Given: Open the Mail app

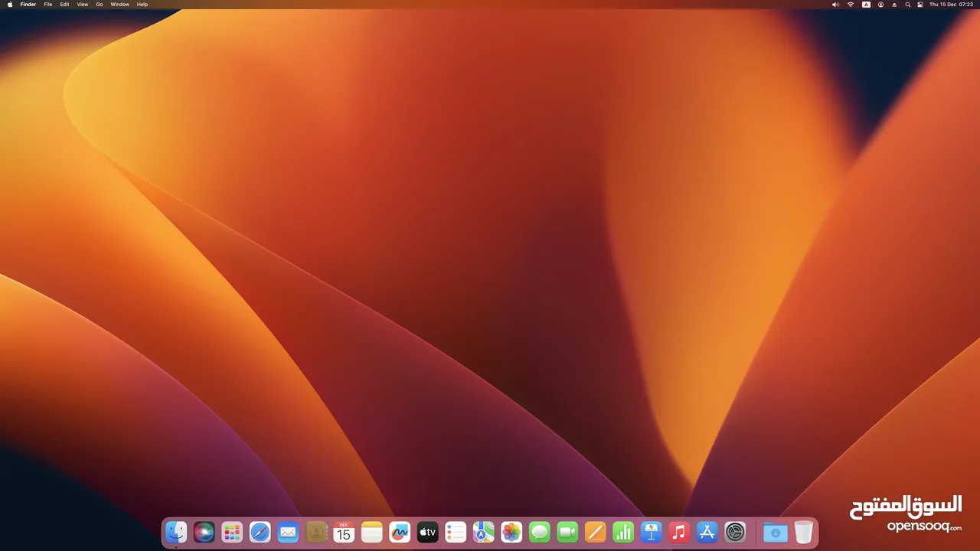Looking at the screenshot, I should click(x=288, y=532).
